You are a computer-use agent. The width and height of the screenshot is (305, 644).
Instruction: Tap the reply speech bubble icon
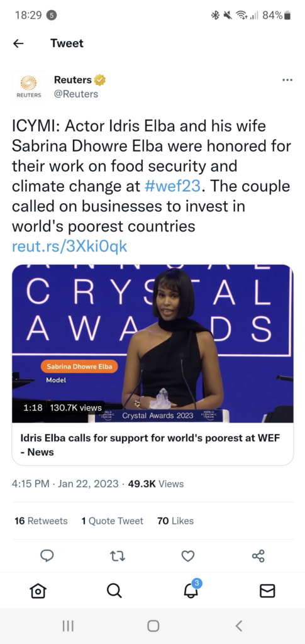(47, 556)
